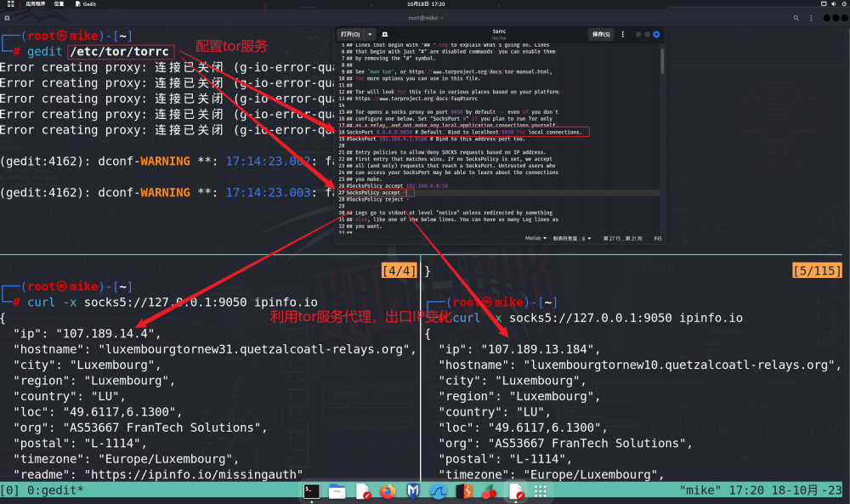Open the terminal from the dock
This screenshot has width=850, height=504.
point(311,491)
